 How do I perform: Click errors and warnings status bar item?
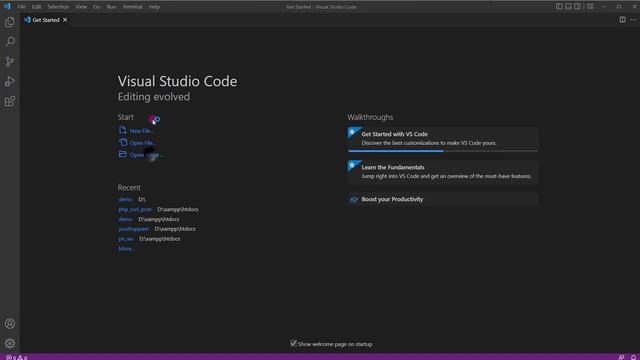[16, 357]
